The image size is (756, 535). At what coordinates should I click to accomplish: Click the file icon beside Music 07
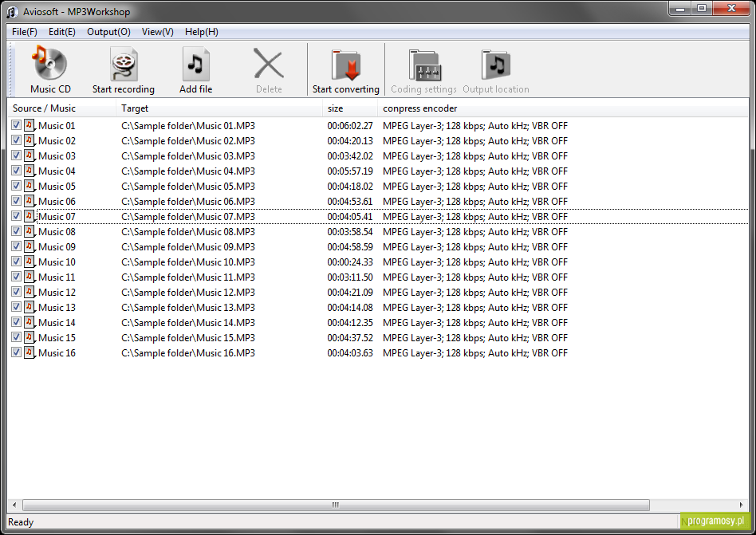point(30,216)
